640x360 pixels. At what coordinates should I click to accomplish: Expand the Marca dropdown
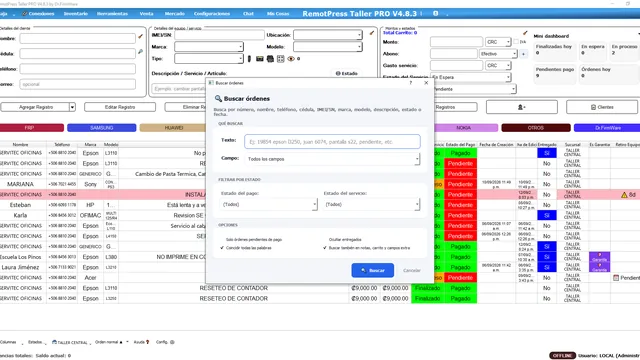click(209, 47)
